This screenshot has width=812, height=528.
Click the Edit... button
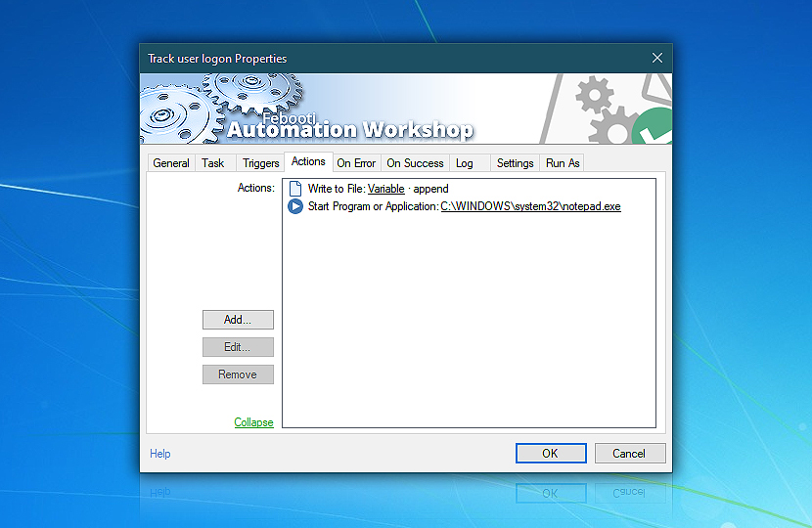(238, 347)
